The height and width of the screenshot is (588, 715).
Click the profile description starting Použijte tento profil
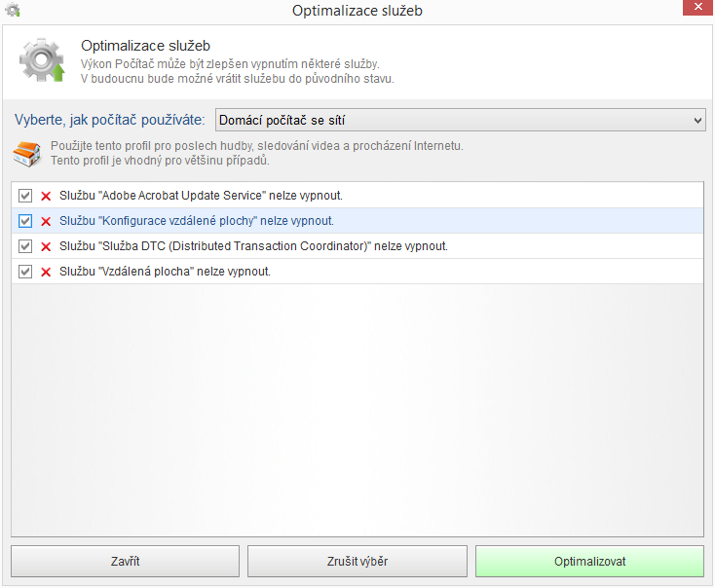coord(257,153)
